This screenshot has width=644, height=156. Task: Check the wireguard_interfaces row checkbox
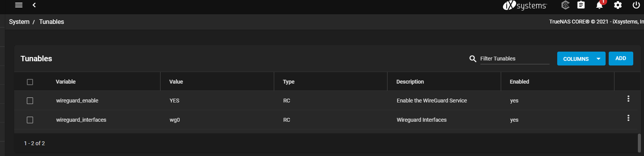click(30, 120)
